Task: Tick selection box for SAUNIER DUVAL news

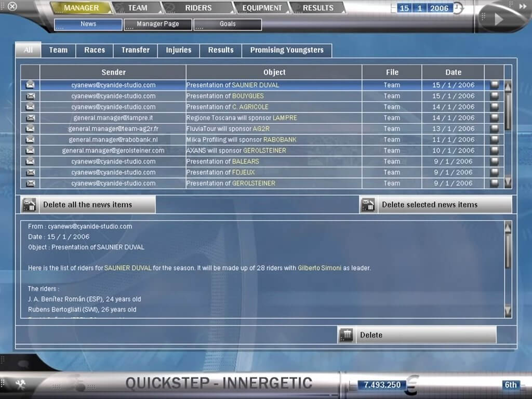Action: [495, 85]
